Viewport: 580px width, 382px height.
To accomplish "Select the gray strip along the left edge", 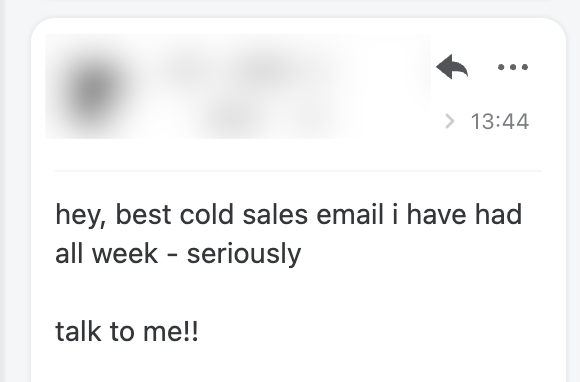I will click(3, 191).
